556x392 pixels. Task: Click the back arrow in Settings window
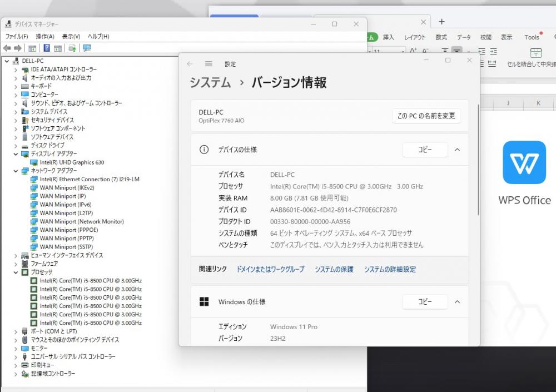click(190, 64)
